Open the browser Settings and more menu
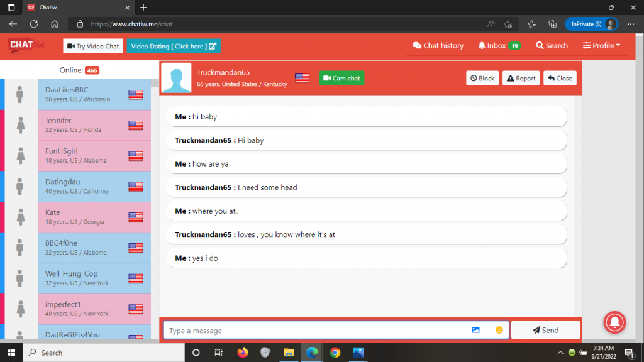This screenshot has height=362, width=644. (x=631, y=24)
